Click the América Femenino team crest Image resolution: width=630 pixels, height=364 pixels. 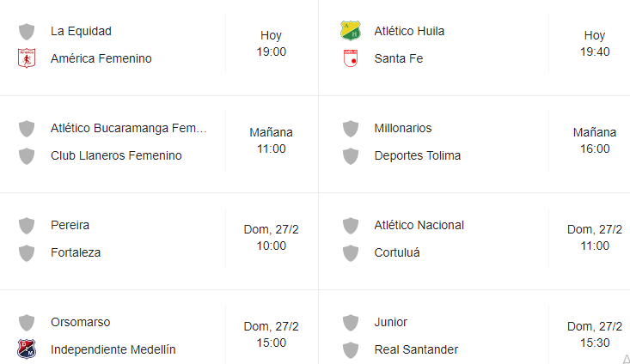tap(27, 58)
